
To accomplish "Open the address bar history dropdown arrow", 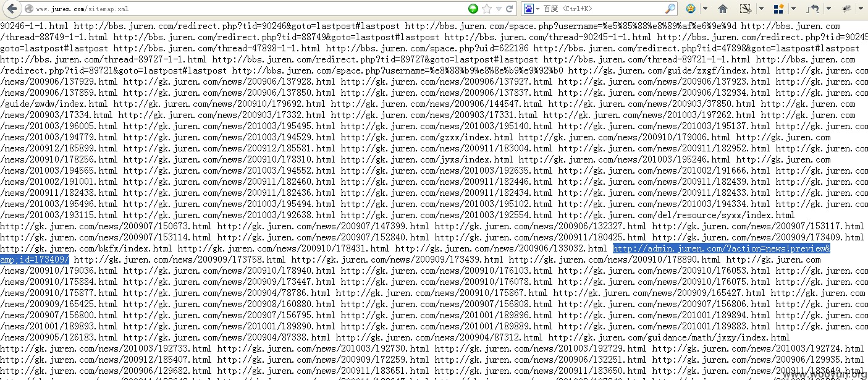I will [499, 9].
